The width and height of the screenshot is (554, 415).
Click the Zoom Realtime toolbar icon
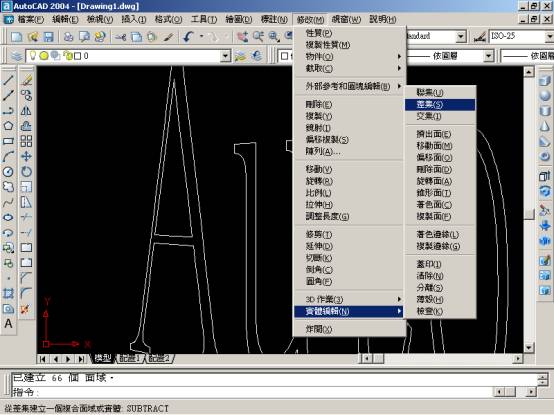click(258, 37)
